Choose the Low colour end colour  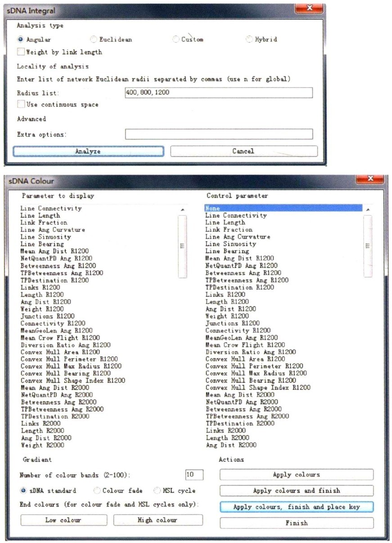point(64,520)
